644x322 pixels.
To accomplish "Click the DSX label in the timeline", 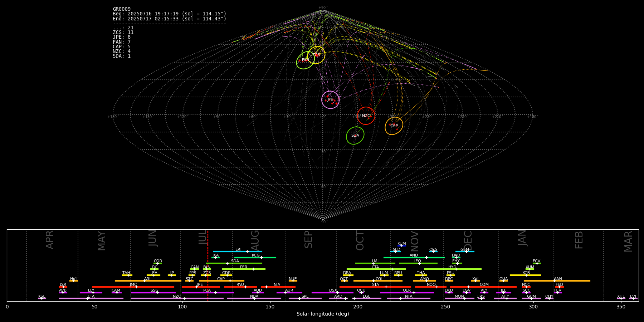I will (333, 291).
